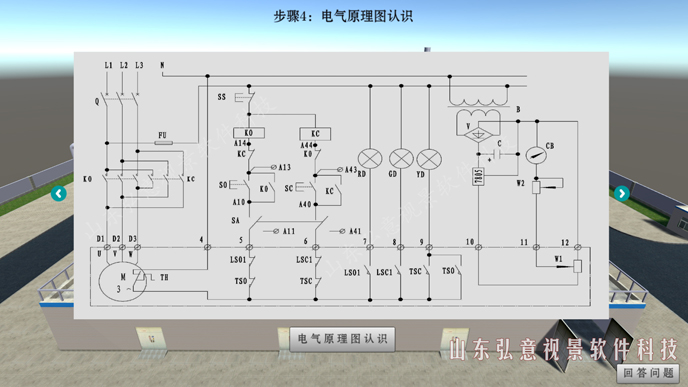The height and width of the screenshot is (387, 688).
Task: Click the LSO1 label under terminal 5
Action: click(x=238, y=260)
